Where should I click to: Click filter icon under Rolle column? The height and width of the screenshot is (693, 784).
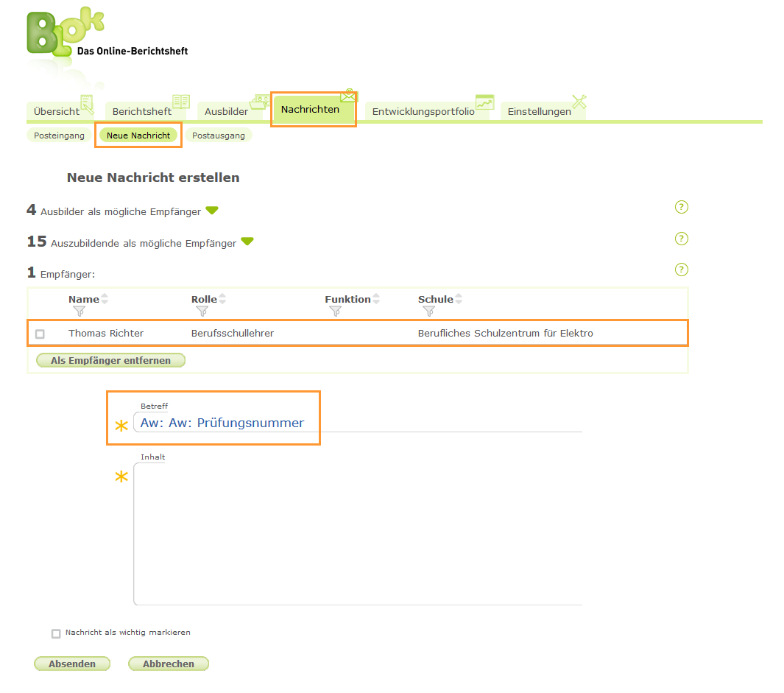pos(202,312)
